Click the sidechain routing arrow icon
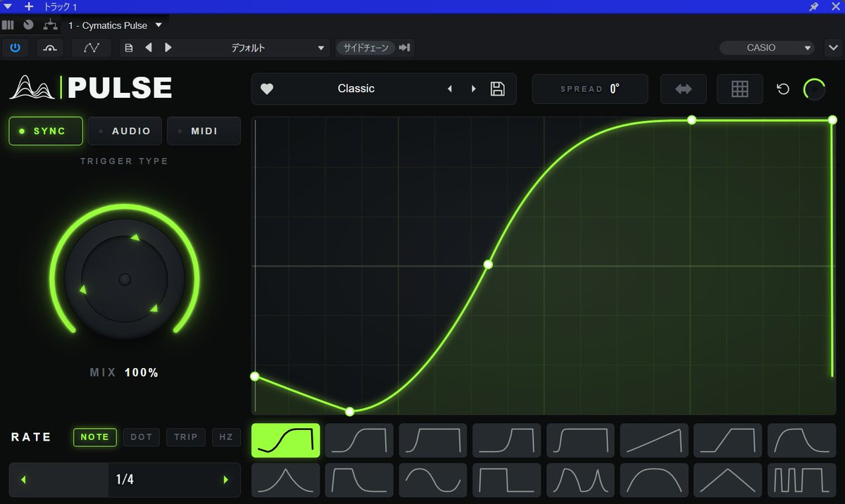This screenshot has height=504, width=845. [x=404, y=48]
